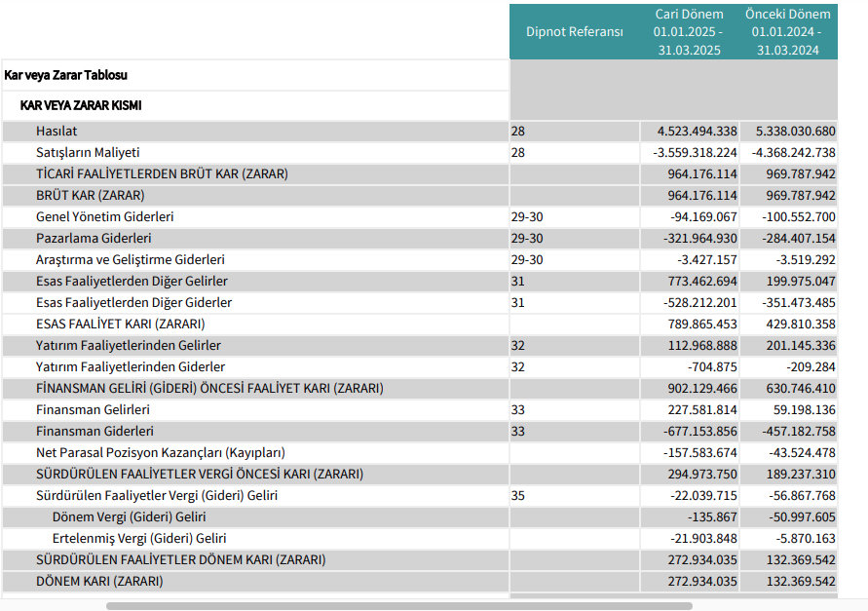The width and height of the screenshot is (868, 611).
Task: Select the Araştırma ve Geliştirme Giderleri row
Action: [420, 260]
